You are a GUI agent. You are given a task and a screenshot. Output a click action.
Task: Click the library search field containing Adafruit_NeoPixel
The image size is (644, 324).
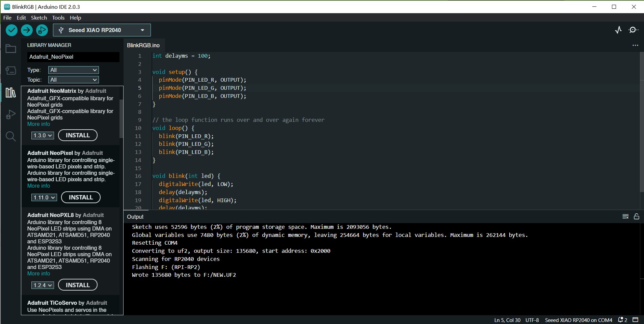tap(73, 57)
